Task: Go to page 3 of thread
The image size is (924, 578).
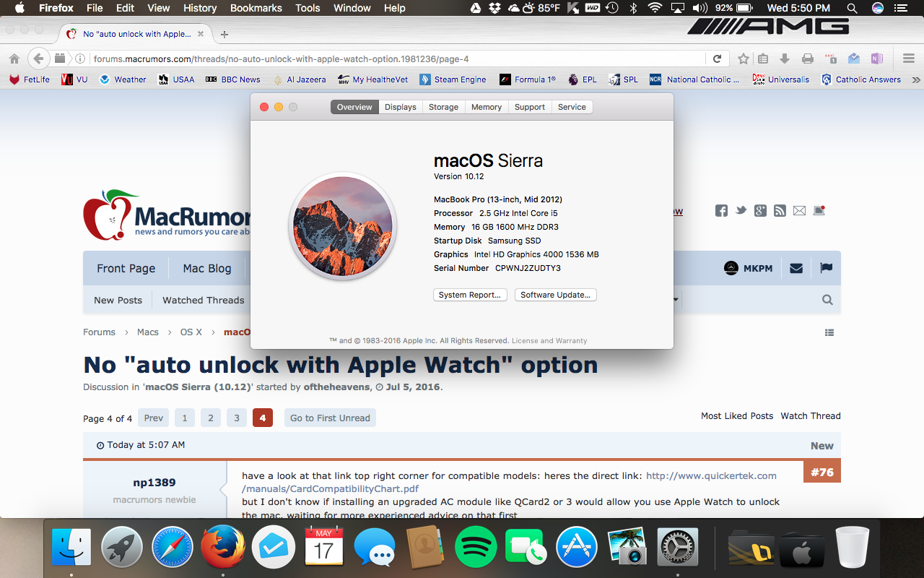Action: click(236, 418)
